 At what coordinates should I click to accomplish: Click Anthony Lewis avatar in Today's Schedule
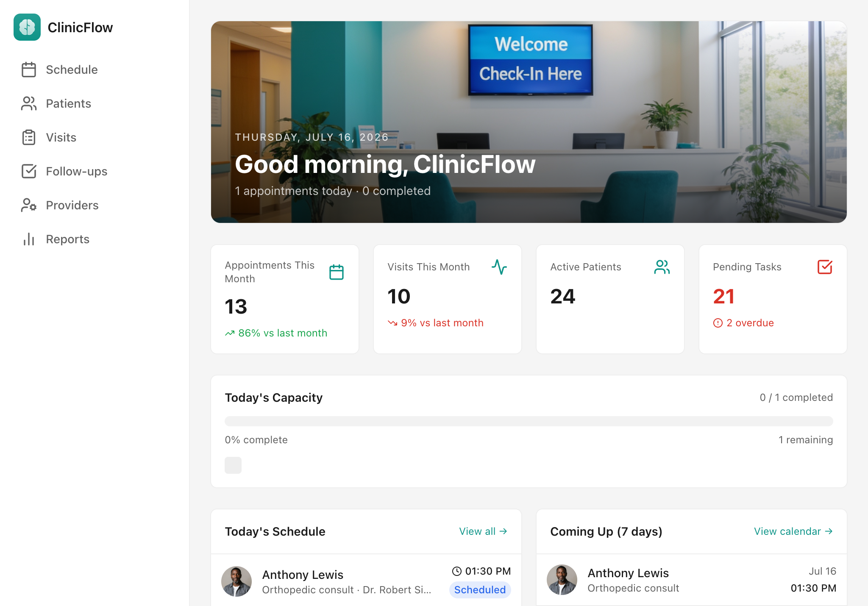236,581
